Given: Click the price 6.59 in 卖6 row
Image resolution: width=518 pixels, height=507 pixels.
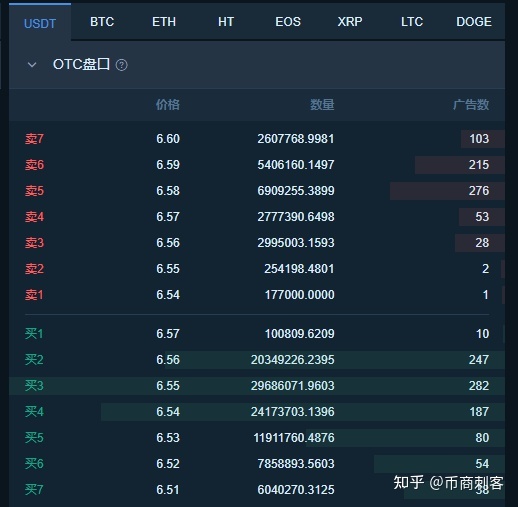Looking at the screenshot, I should point(168,165).
